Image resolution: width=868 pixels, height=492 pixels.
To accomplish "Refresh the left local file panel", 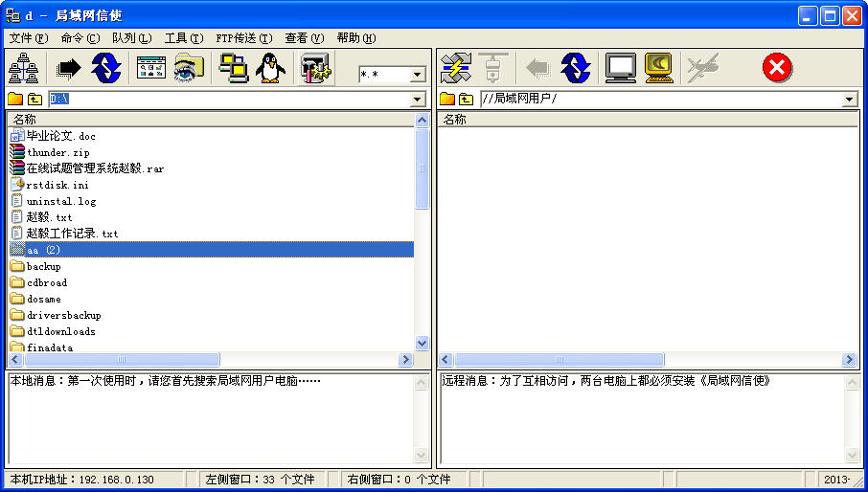I will [x=105, y=68].
